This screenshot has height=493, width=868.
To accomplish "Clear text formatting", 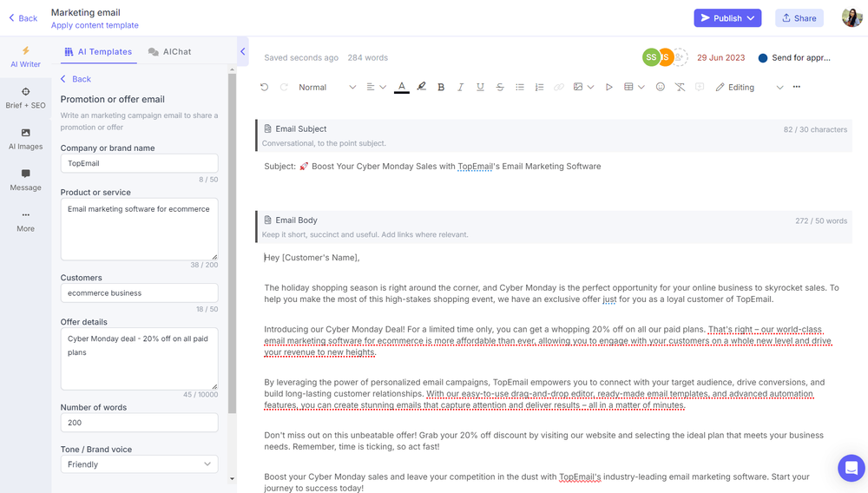I will (x=680, y=87).
